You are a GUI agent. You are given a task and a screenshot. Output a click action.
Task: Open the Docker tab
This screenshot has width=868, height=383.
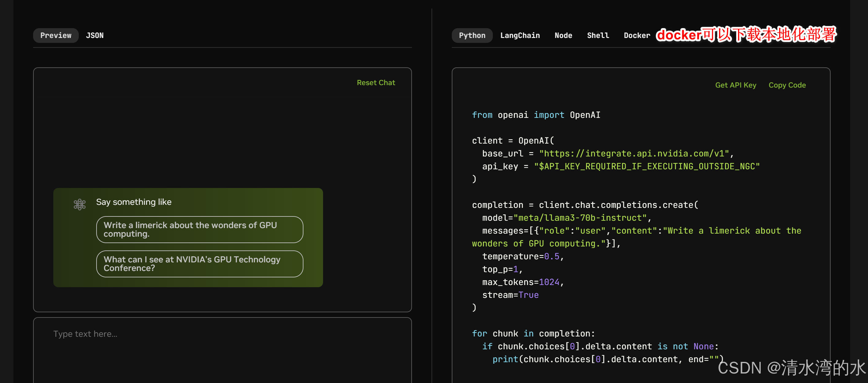(x=637, y=35)
